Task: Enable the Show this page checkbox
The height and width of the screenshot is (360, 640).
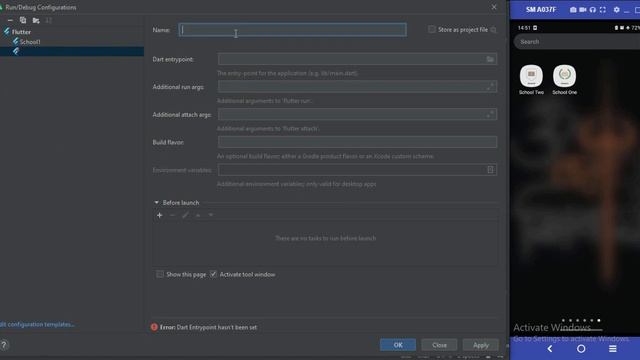Action: [160, 274]
